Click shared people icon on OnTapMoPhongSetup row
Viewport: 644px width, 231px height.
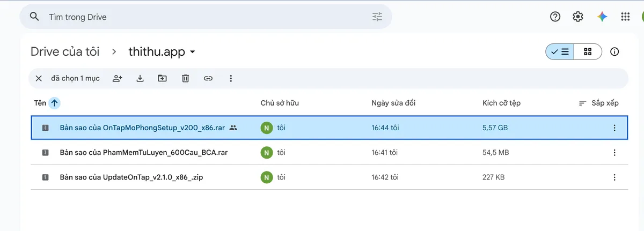pos(233,128)
